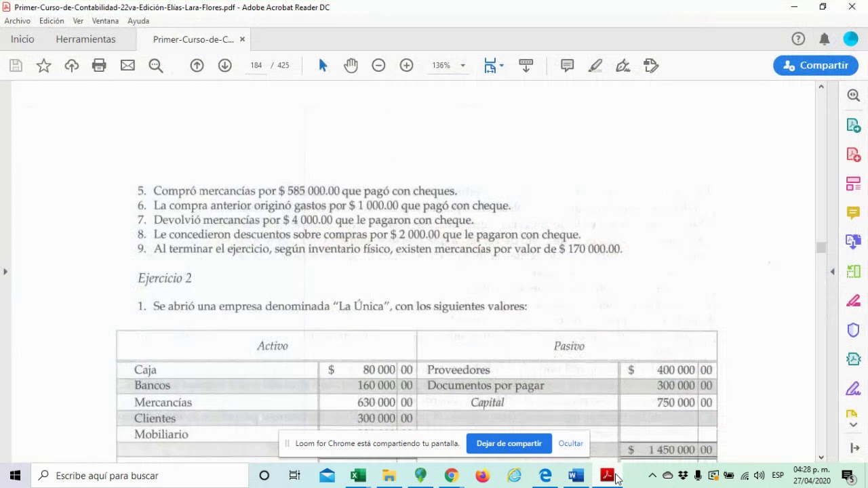Open Google Chrome from the taskbar
This screenshot has width=868, height=488.
pos(451,476)
